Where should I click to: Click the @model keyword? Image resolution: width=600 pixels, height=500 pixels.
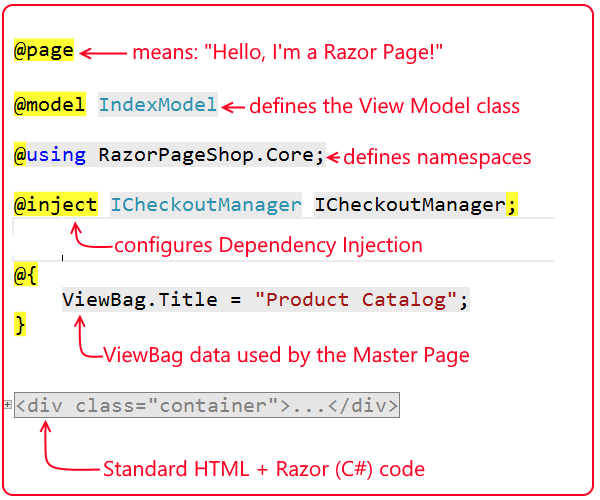click(50, 105)
